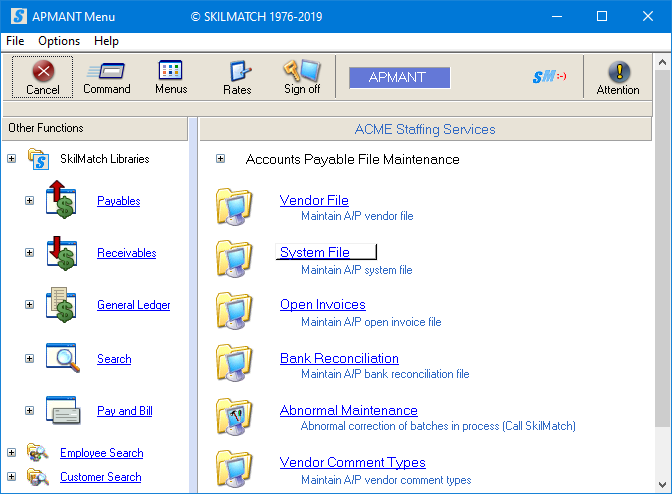Click the System File folder icon

click(234, 259)
